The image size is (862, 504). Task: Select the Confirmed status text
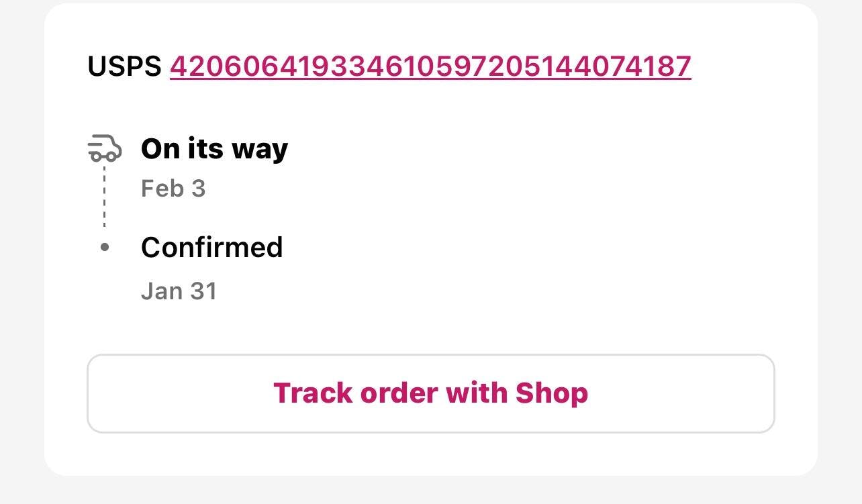211,248
